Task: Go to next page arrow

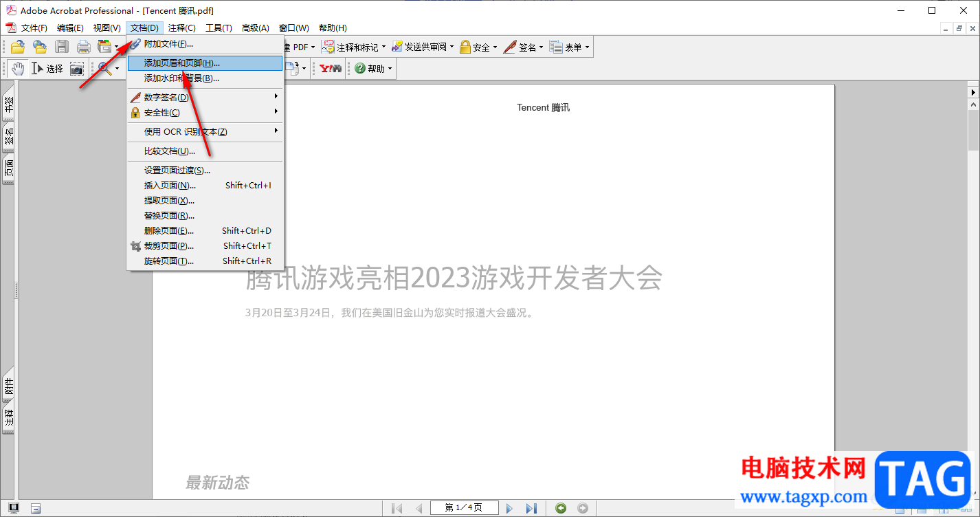Action: pyautogui.click(x=509, y=508)
